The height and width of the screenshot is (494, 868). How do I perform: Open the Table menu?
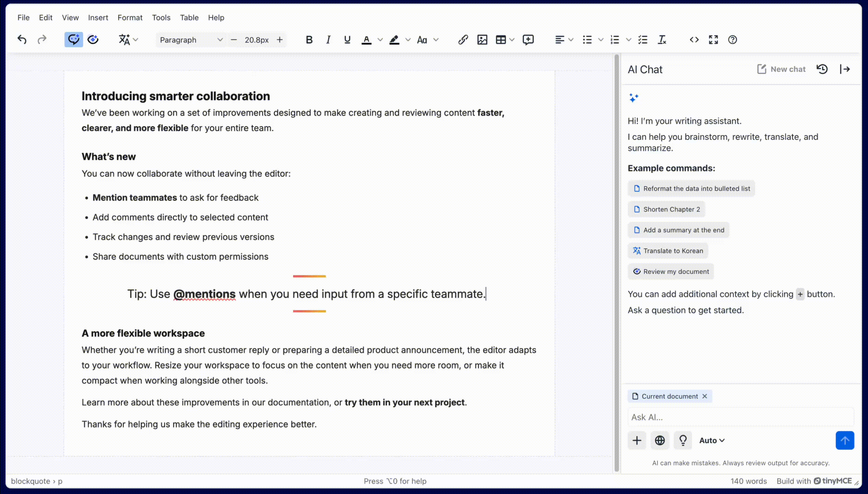point(189,17)
